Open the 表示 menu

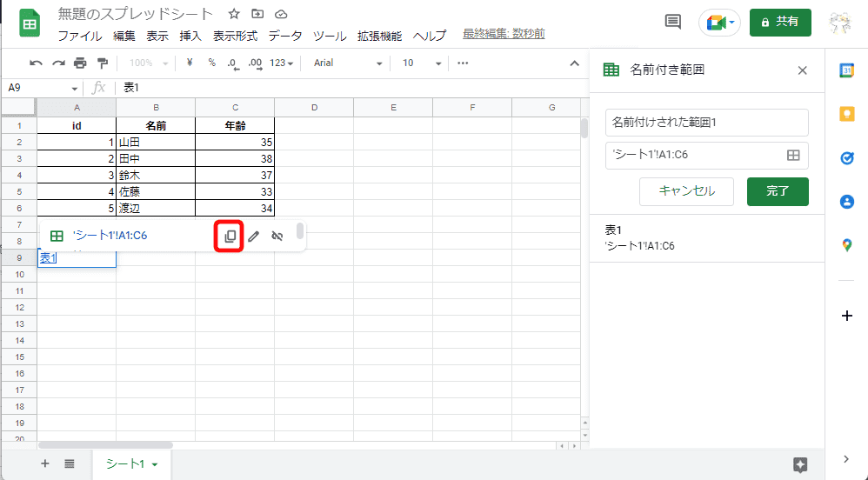point(157,36)
